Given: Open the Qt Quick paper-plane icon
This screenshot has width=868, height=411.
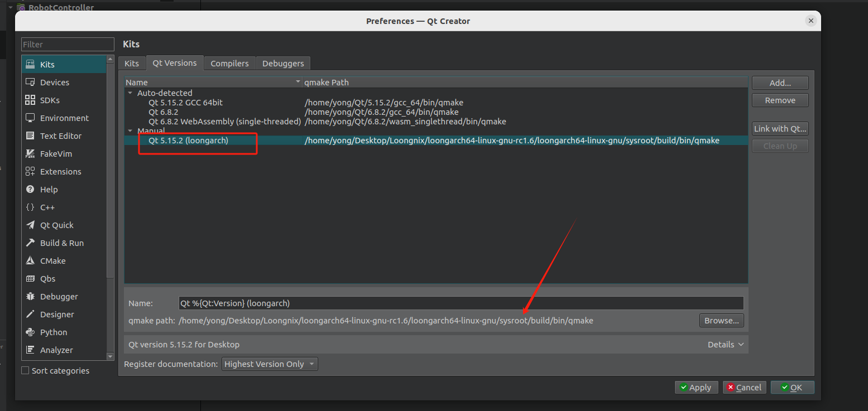Looking at the screenshot, I should (30, 225).
